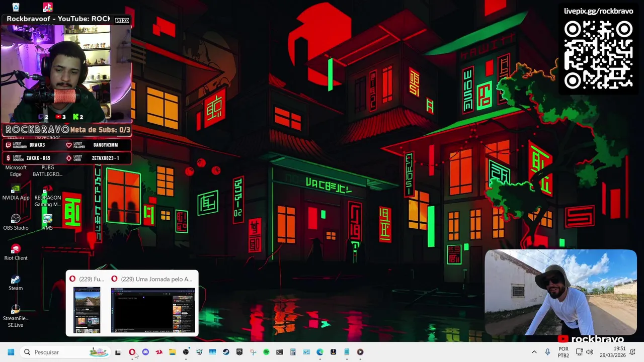
Task: Select the Steam desktop shortcut
Action: 16,283
